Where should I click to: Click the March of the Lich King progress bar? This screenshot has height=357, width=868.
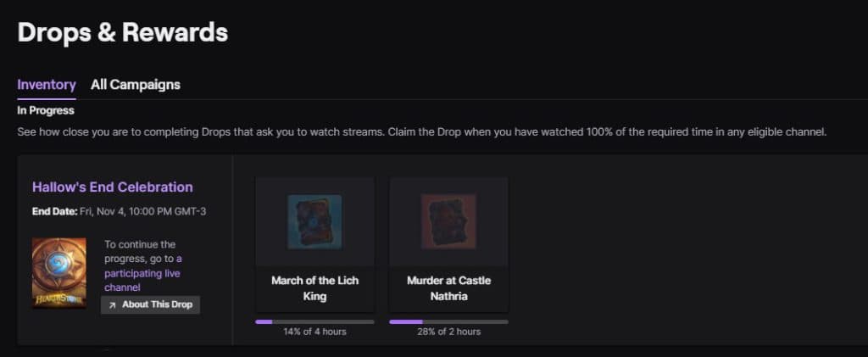314,321
